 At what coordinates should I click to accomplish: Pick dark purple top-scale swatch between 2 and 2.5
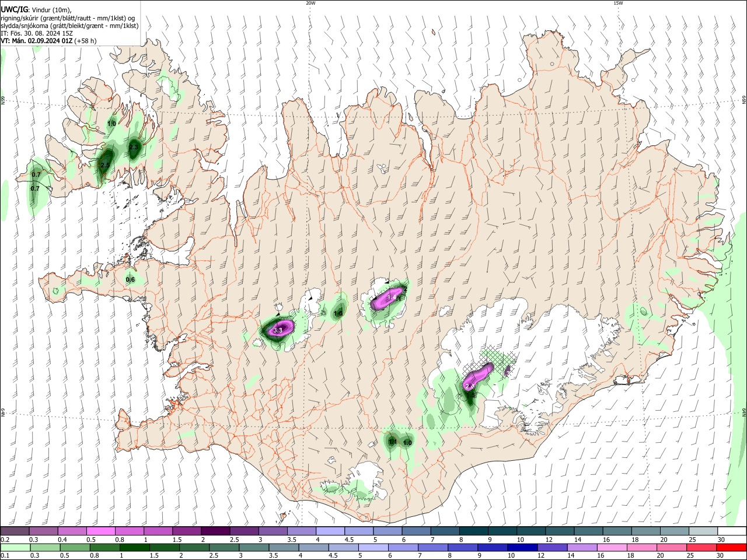point(215,531)
